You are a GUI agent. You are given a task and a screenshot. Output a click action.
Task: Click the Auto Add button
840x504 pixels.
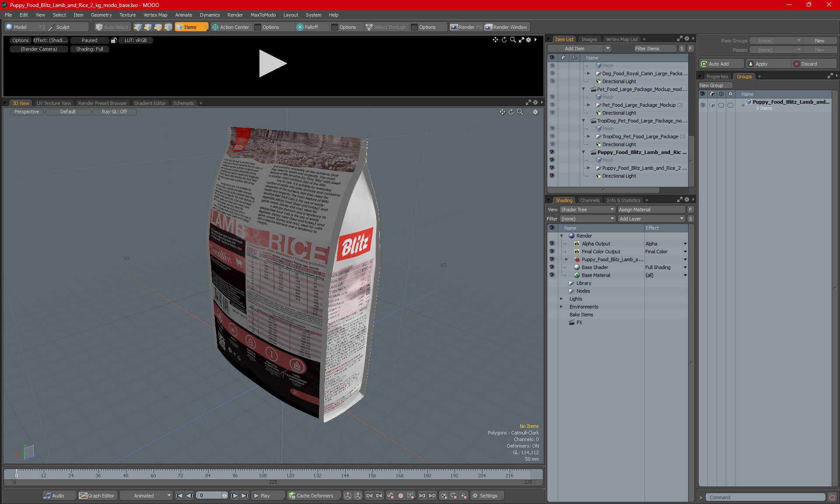coord(721,64)
